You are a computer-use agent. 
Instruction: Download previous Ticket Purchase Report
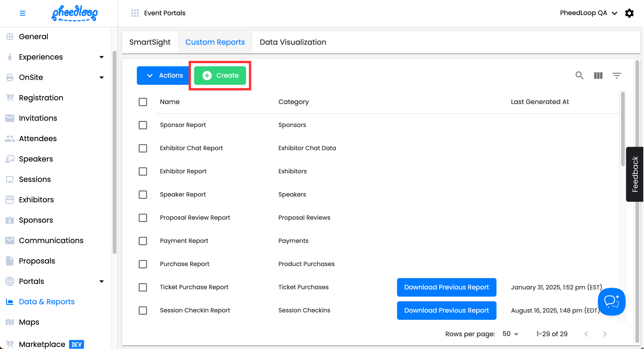click(446, 287)
